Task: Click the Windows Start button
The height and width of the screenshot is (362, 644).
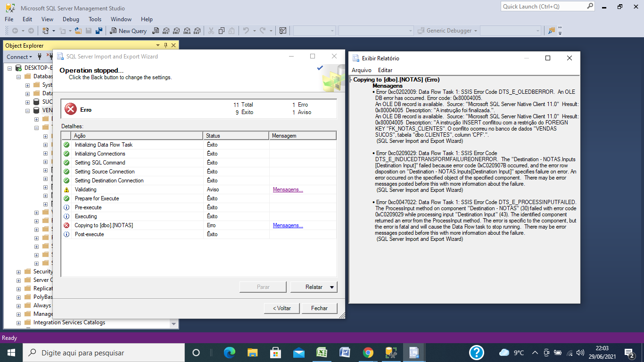Action: [11, 353]
